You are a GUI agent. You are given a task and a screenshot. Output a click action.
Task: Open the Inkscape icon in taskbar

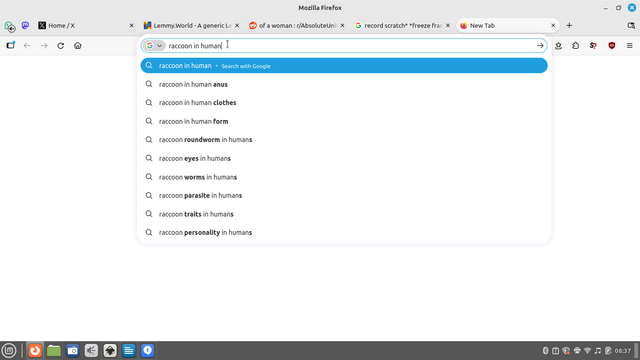[x=110, y=351]
